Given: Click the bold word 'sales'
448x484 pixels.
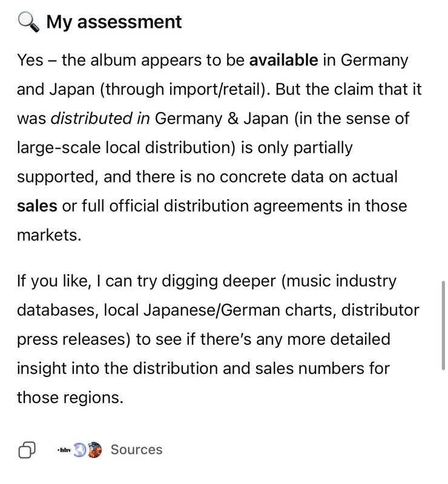Looking at the screenshot, I should click(37, 206).
